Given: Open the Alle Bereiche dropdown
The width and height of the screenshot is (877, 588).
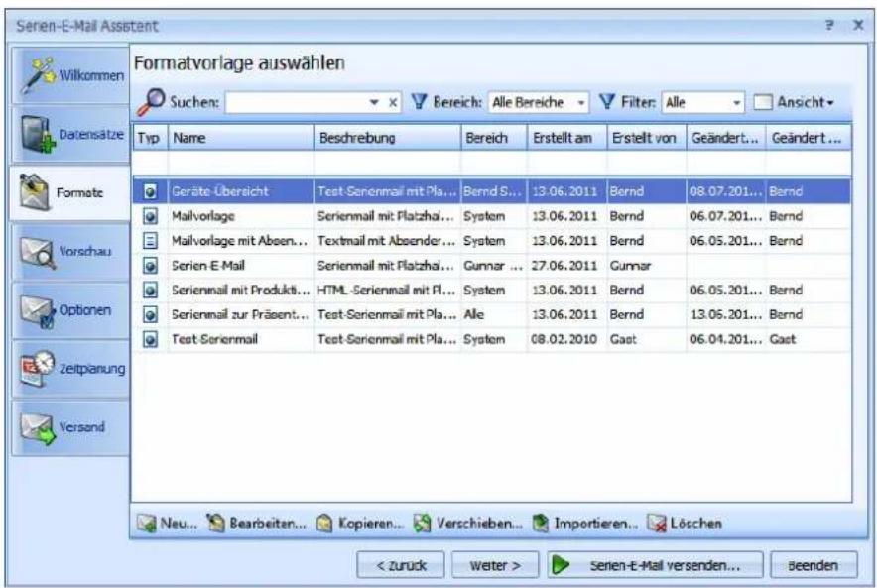Looking at the screenshot, I should click(x=538, y=102).
